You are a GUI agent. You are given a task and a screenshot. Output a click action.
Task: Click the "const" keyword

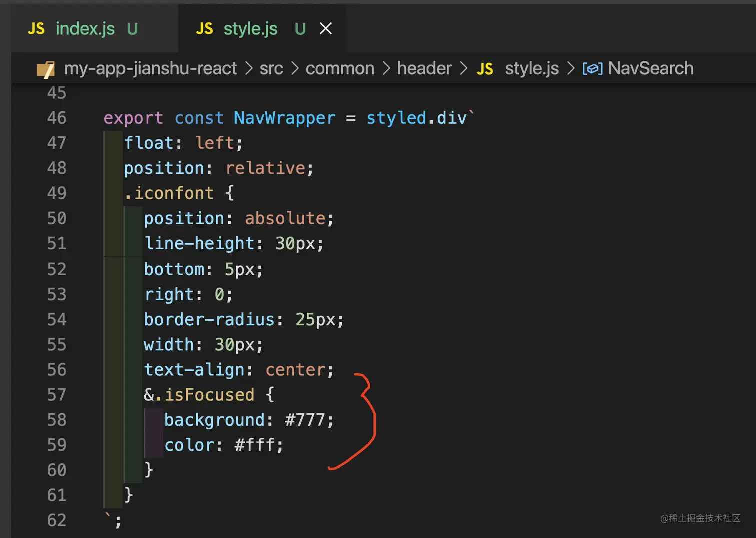pos(199,118)
